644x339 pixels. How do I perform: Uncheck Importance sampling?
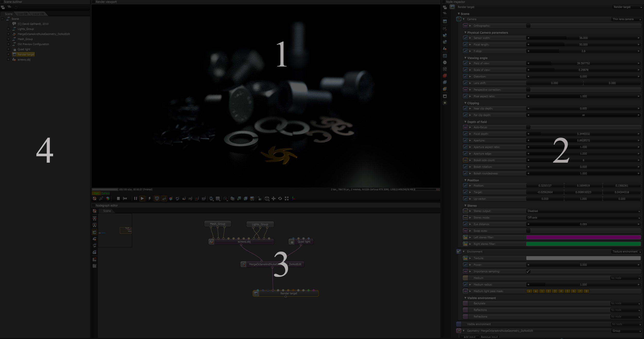(x=528, y=271)
